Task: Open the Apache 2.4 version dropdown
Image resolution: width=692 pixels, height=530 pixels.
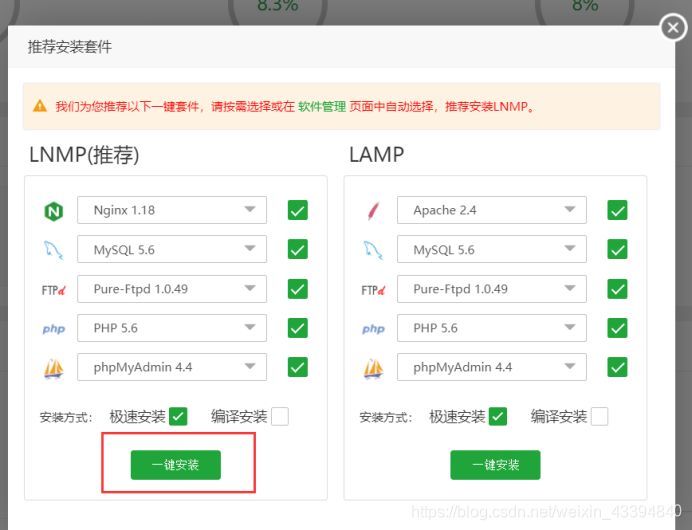Action: (x=492, y=210)
